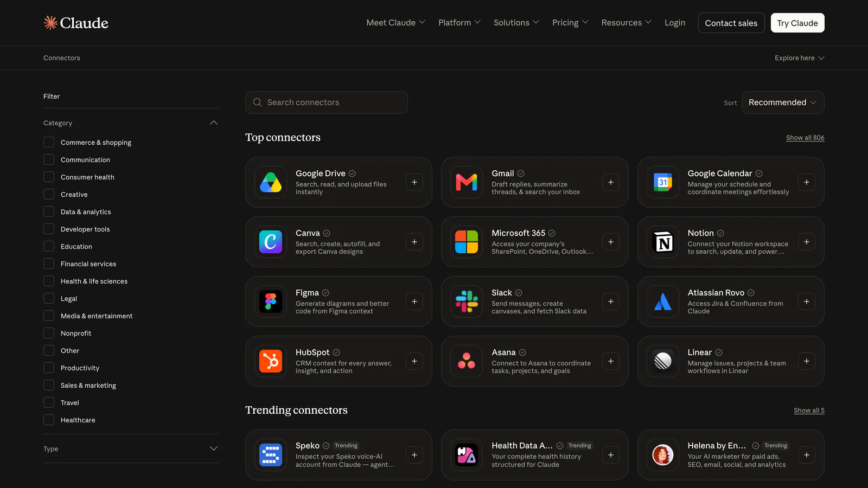Viewport: 868px width, 488px height.
Task: Open the Atlassian Rovo connector icon
Action: tap(663, 301)
